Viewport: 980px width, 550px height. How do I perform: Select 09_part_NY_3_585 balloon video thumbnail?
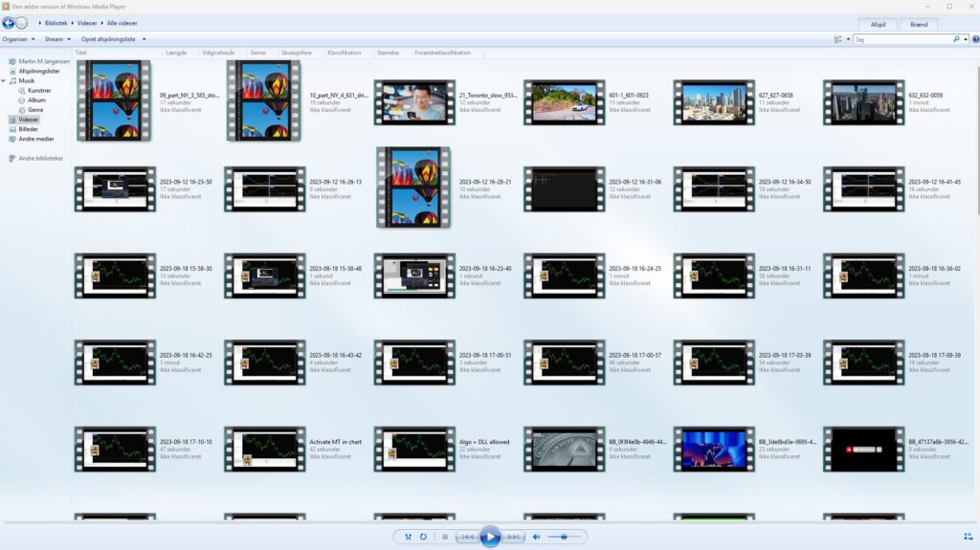pos(115,100)
